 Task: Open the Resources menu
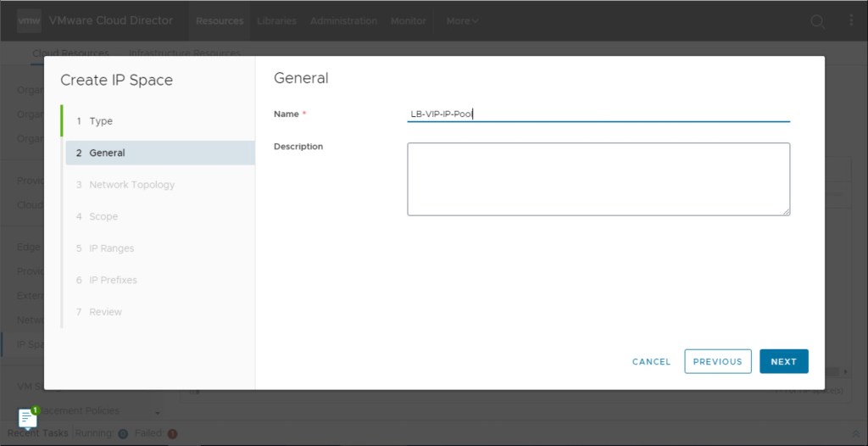[x=220, y=20]
